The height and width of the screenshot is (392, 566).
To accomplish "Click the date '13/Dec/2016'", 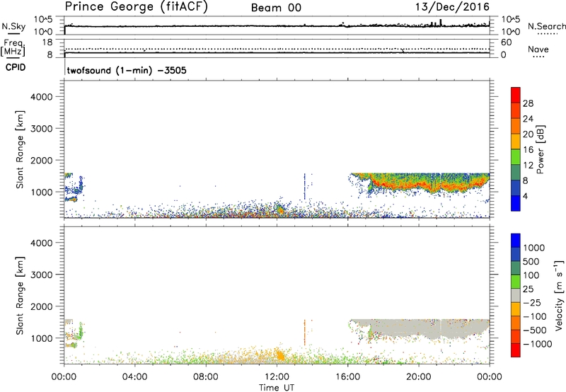I will pos(452,7).
